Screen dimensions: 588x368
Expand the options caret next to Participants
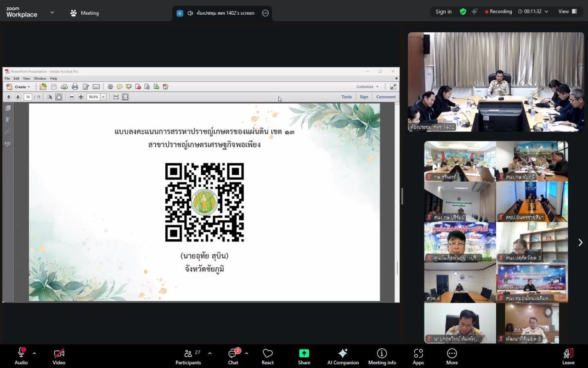coord(210,353)
